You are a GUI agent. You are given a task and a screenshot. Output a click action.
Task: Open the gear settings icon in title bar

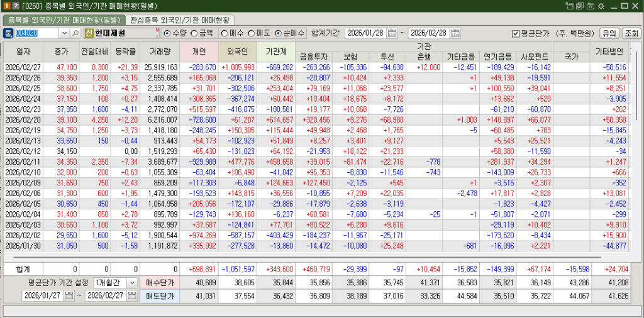(601, 6)
